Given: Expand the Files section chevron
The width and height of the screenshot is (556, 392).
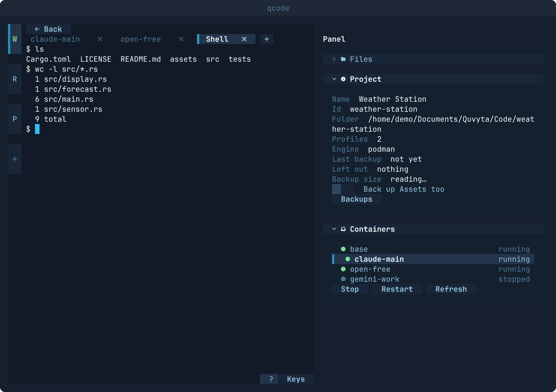Looking at the screenshot, I should (334, 59).
